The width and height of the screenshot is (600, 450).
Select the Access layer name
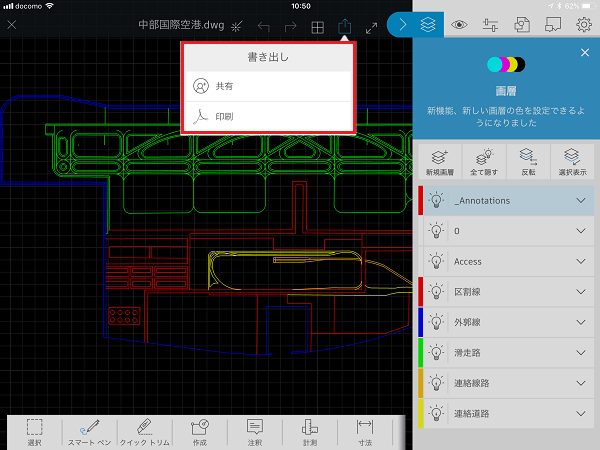click(x=468, y=261)
